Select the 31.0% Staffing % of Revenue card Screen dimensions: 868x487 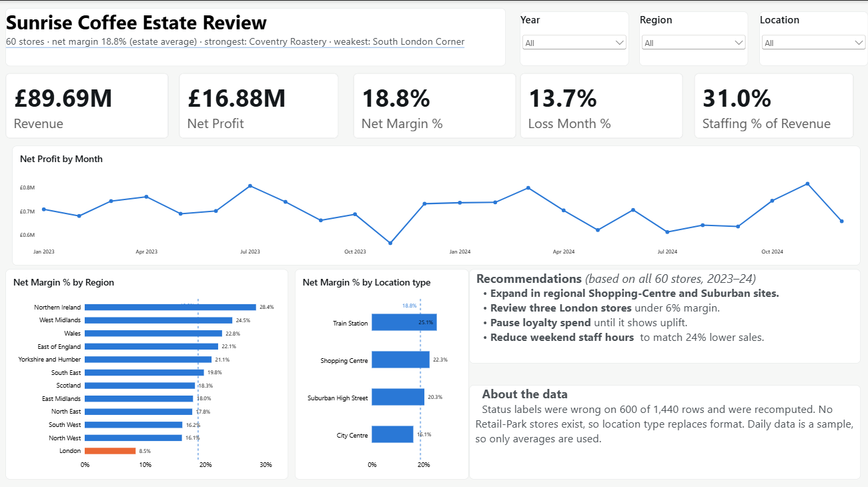774,105
